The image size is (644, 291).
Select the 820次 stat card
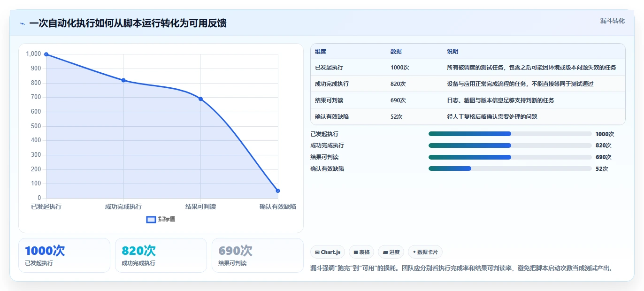(x=161, y=255)
